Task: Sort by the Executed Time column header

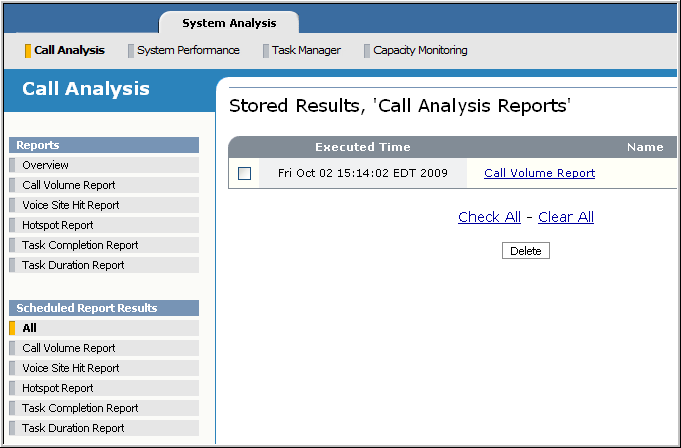Action: pyautogui.click(x=362, y=147)
